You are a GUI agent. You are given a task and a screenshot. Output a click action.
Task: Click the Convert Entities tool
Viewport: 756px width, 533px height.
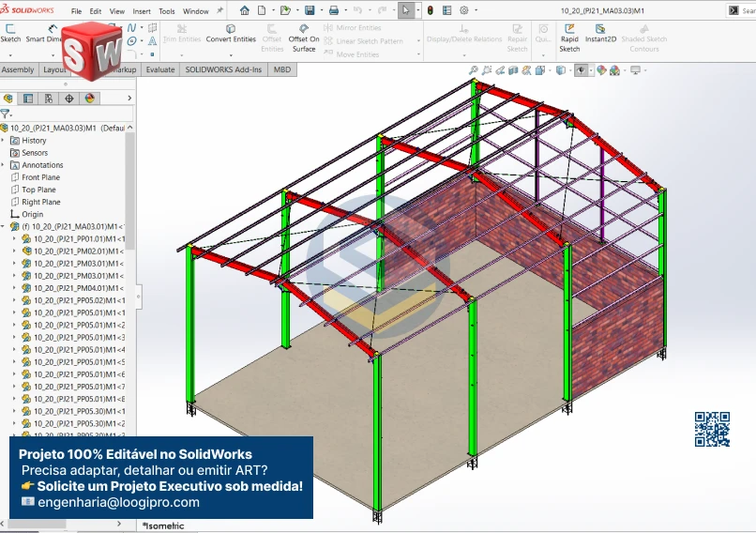tap(231, 34)
